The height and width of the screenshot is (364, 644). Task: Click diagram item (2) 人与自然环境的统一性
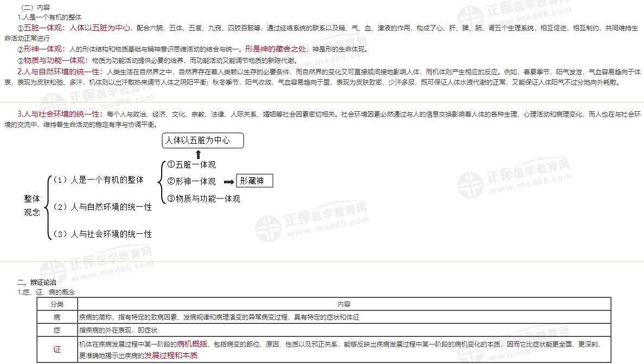tap(102, 207)
